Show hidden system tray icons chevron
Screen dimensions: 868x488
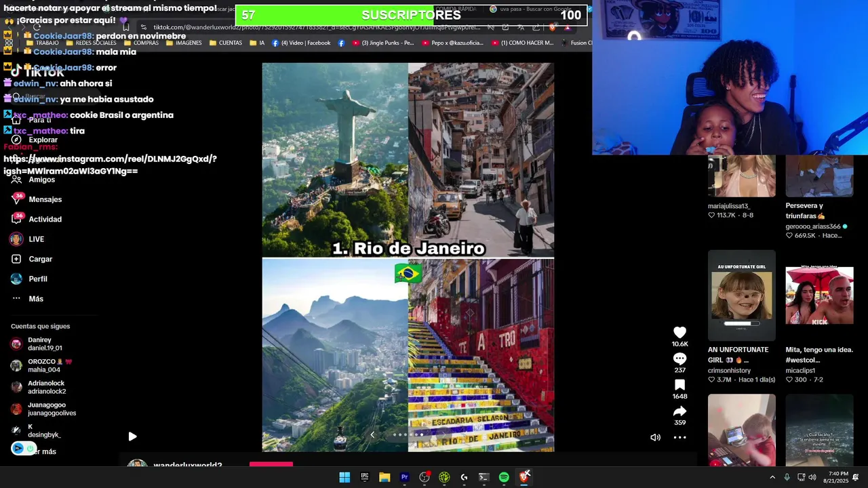pyautogui.click(x=772, y=477)
